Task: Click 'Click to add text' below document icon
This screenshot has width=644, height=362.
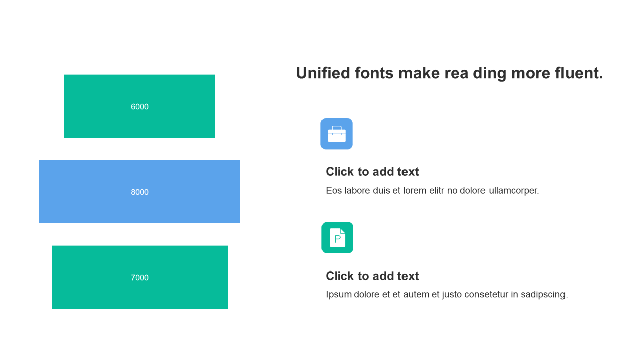Action: pos(372,276)
